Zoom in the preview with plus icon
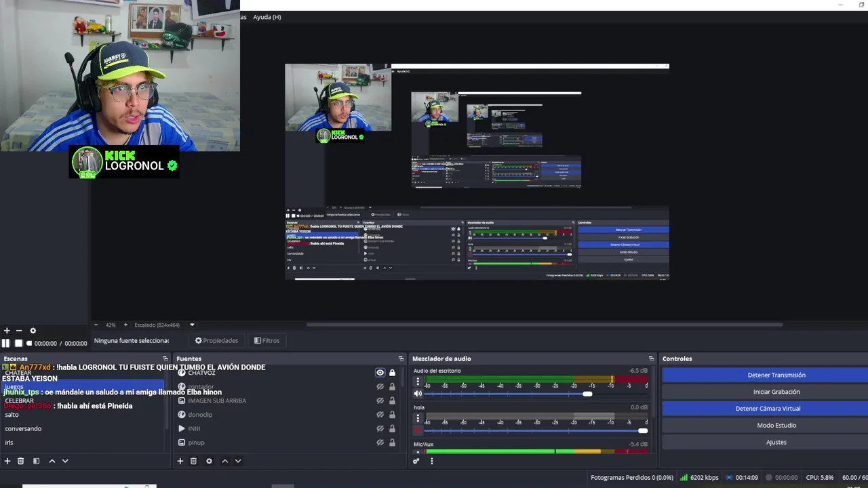The height and width of the screenshot is (488, 868). [126, 325]
